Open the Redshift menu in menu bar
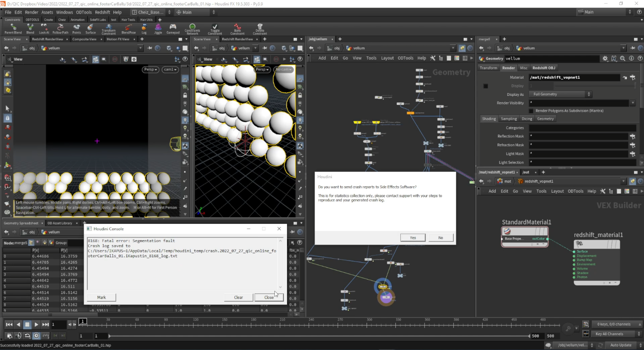This screenshot has height=350, width=644. pos(102,12)
